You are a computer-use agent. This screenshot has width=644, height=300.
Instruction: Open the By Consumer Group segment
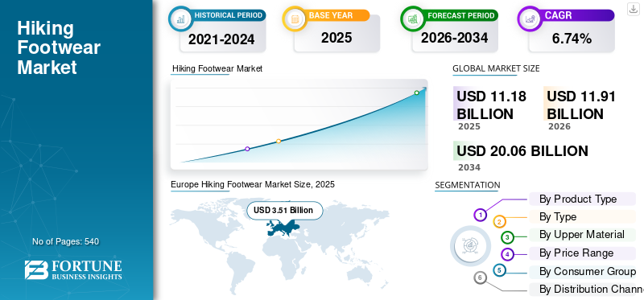tap(582, 271)
